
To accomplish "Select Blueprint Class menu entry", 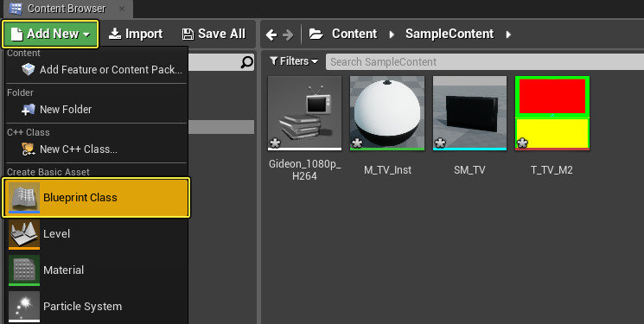I will tap(96, 198).
